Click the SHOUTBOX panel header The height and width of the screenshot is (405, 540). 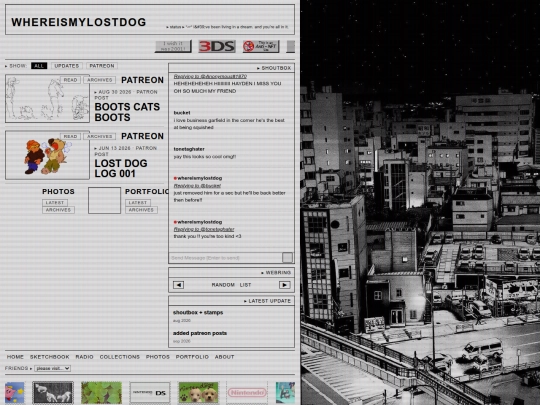(x=231, y=68)
